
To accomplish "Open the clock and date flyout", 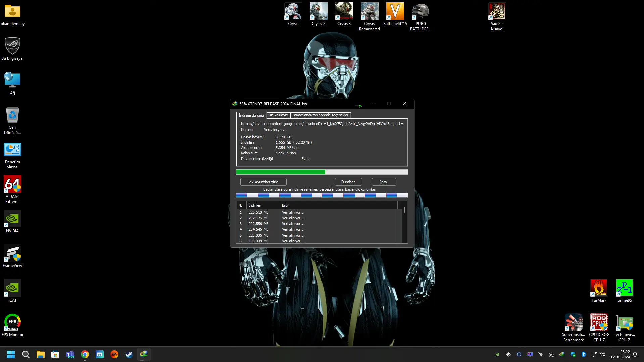I will [x=620, y=354].
